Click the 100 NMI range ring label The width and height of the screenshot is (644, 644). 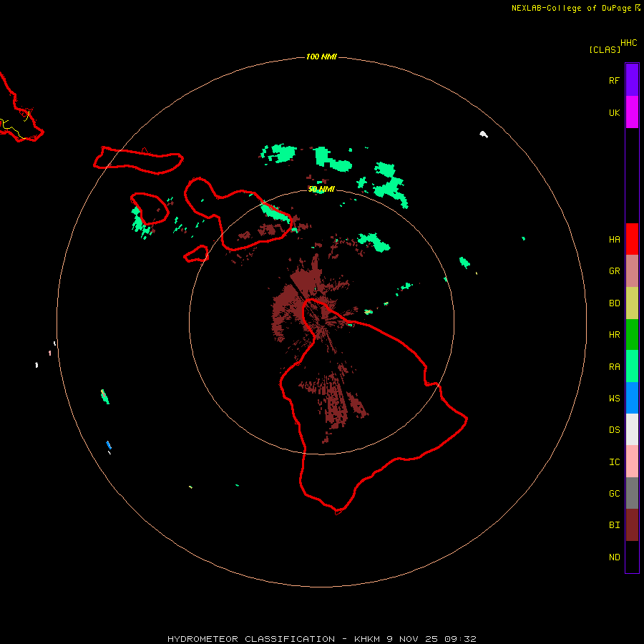click(x=321, y=57)
